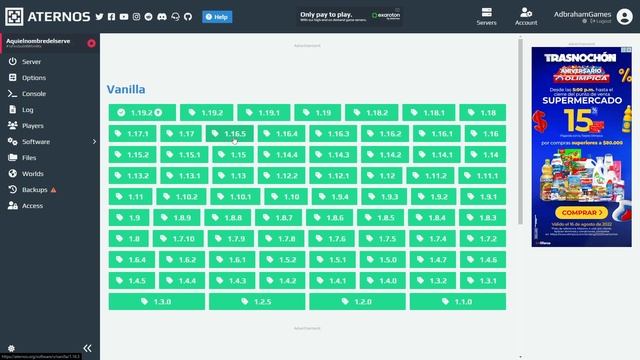This screenshot has width=640, height=360.
Task: Click the Vanilla heading
Action: click(126, 89)
